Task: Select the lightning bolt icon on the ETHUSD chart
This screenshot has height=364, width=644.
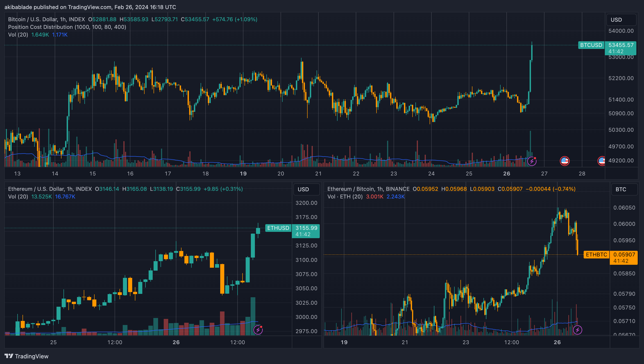Action: coord(258,330)
